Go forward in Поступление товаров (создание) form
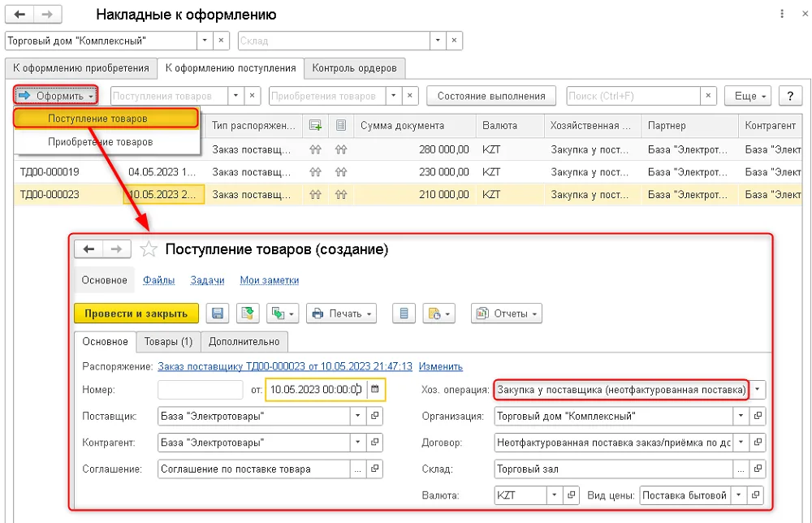Image resolution: width=812 pixels, height=523 pixels. tap(116, 249)
